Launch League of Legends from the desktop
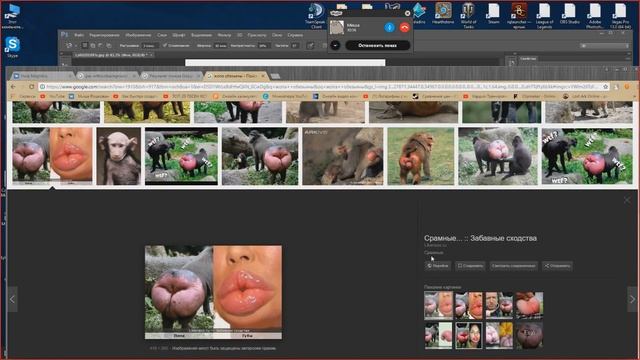The width and height of the screenshot is (640, 360). 544,16
